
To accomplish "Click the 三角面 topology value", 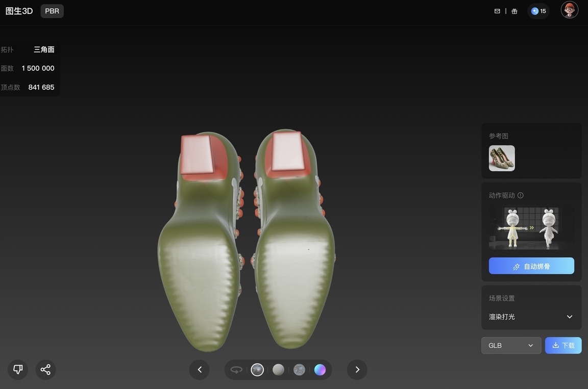I will pyautogui.click(x=44, y=49).
